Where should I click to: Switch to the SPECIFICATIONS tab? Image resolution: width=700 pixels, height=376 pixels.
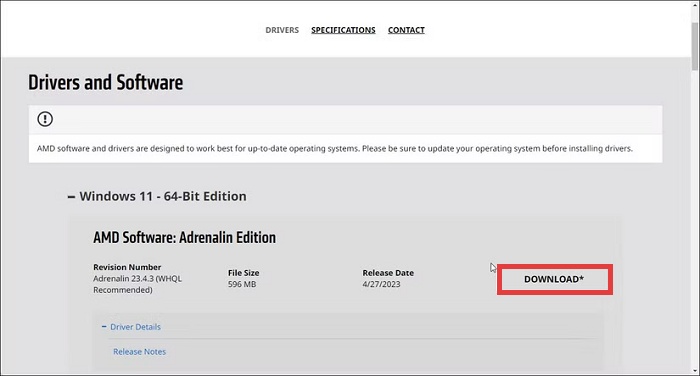[343, 30]
